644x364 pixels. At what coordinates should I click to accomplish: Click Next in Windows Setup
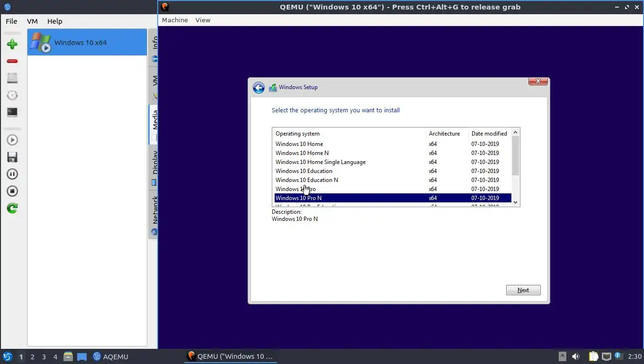tap(523, 290)
